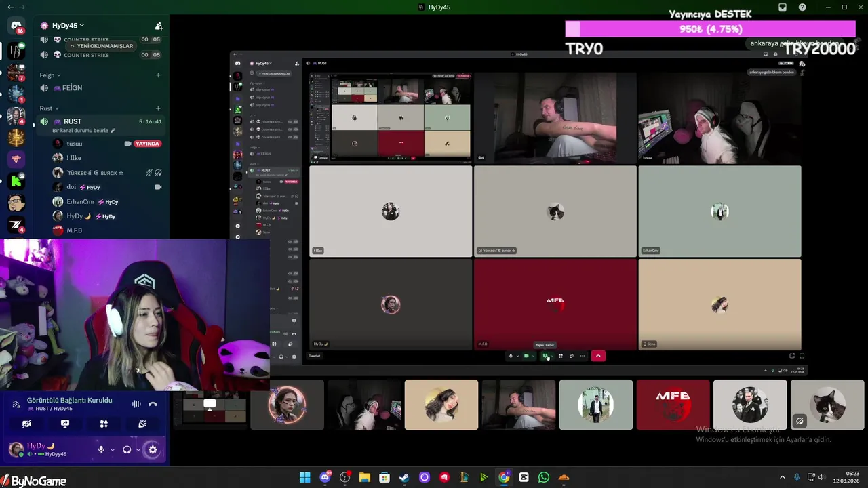
Task: Select the red MFB participant tile
Action: [x=673, y=405]
